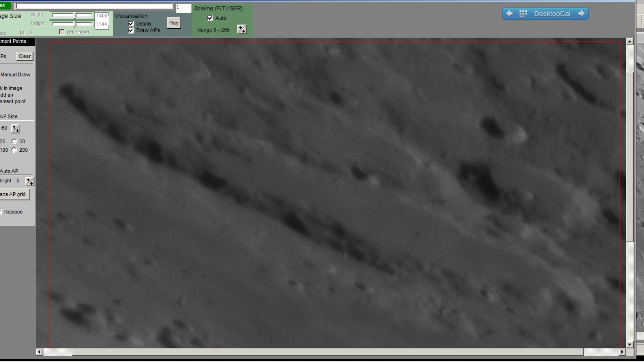Select AP size 50 radio button
The height and width of the screenshot is (362, 644).
click(14, 141)
